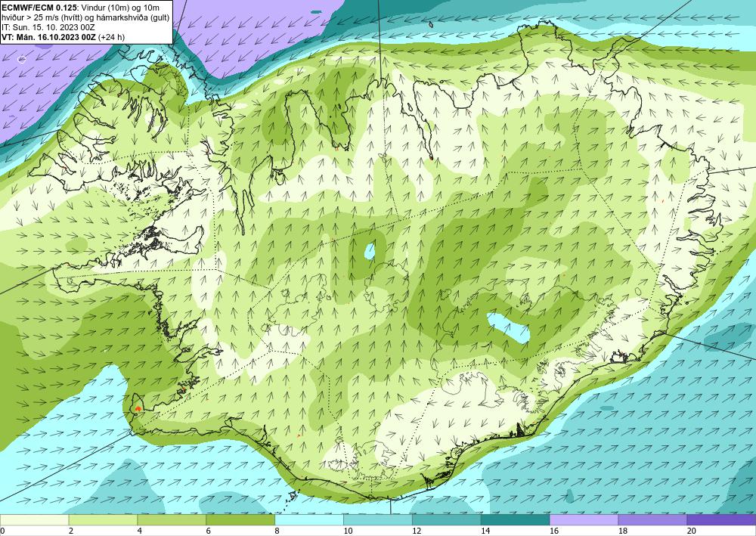
Task: Click the dark purple above-20 m/s legend swatch
Action: [721, 520]
